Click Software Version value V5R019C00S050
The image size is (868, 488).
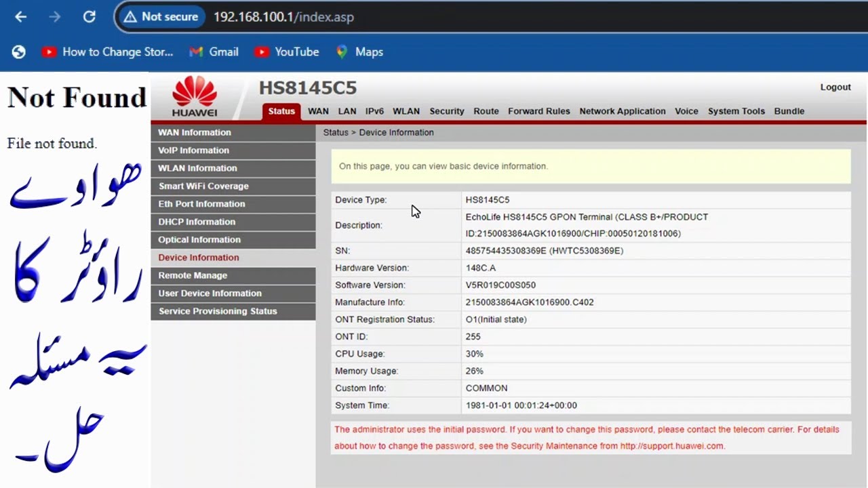500,285
